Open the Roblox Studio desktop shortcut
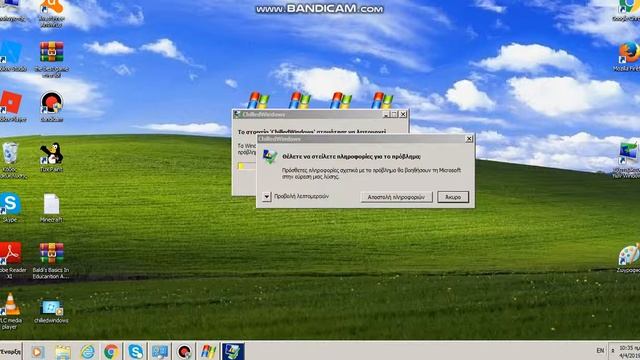The image size is (640, 360). [x=11, y=56]
